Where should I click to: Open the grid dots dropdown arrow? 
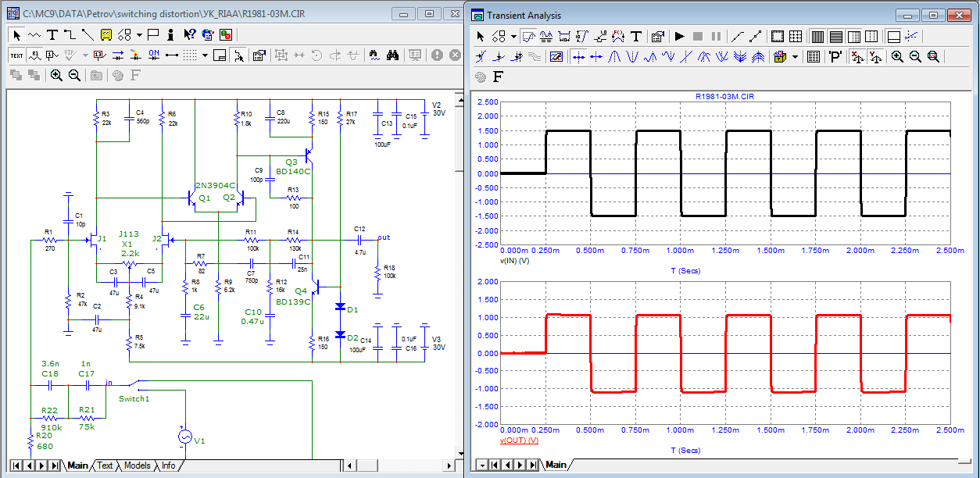pos(205,55)
